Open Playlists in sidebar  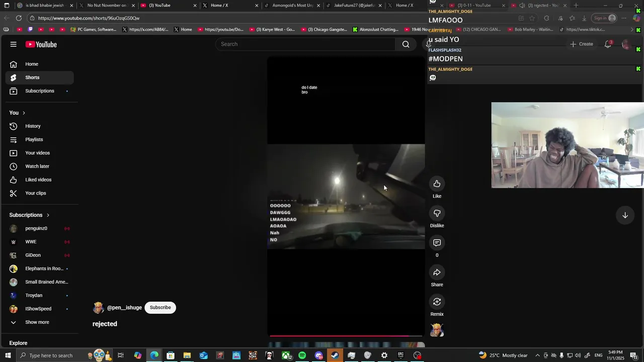click(39, 139)
